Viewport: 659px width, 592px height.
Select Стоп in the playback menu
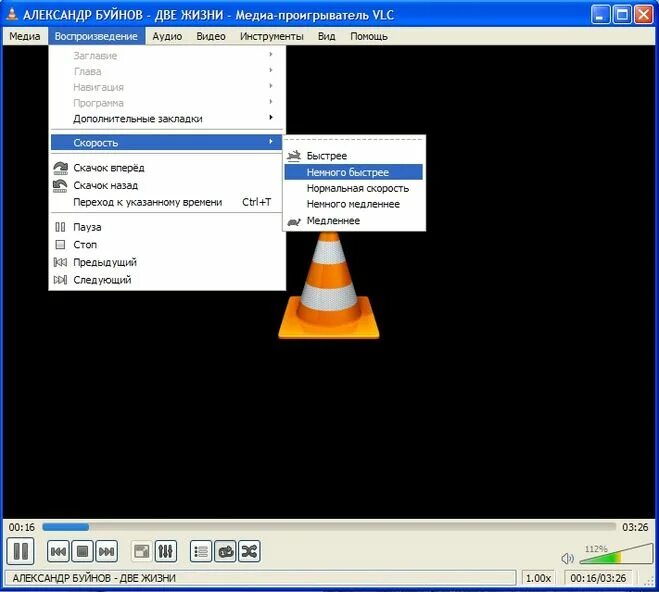click(x=166, y=245)
